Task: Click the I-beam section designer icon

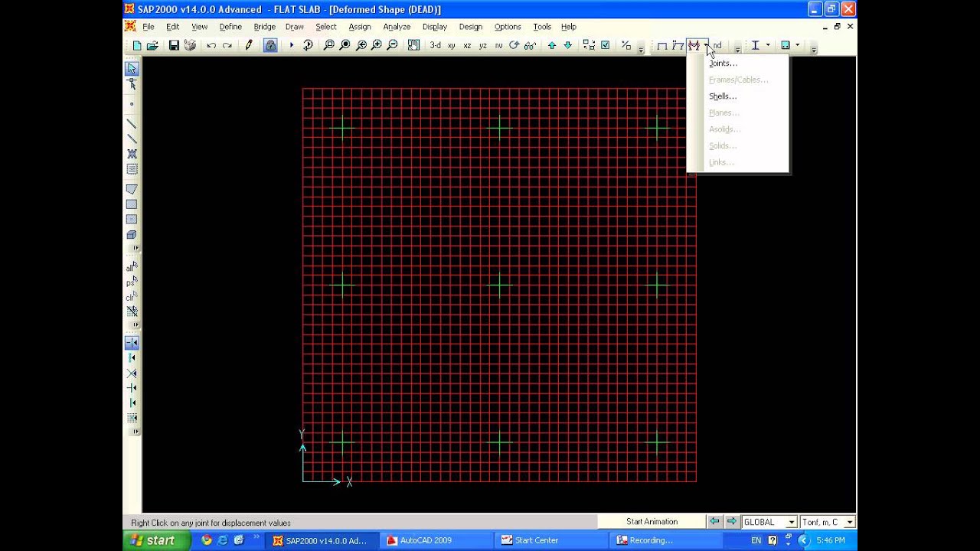Action: 755,46
